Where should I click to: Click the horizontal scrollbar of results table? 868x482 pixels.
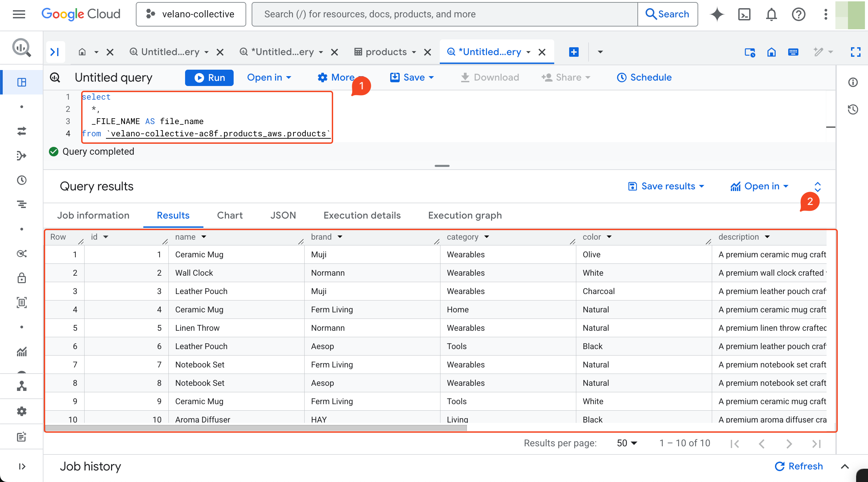click(256, 428)
